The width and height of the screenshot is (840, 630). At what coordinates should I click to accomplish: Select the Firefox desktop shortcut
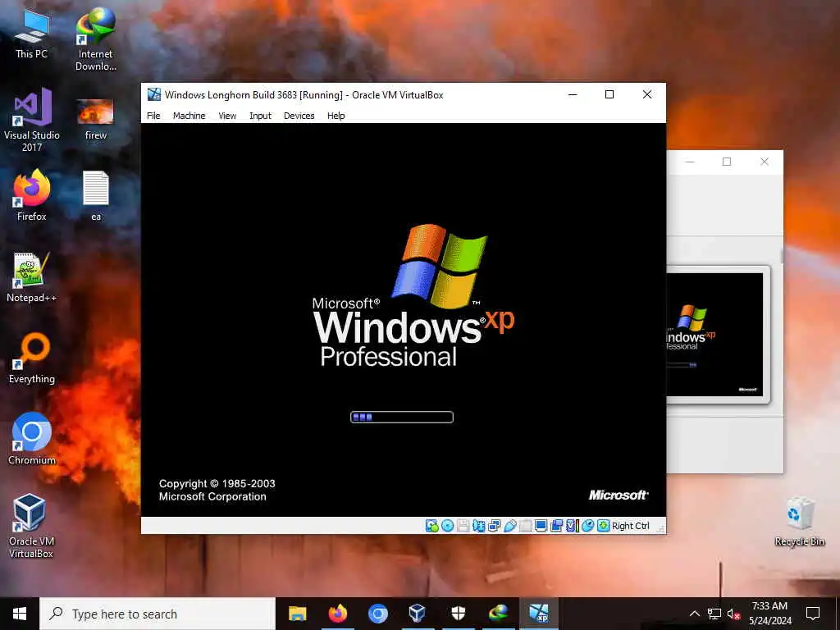click(x=32, y=195)
